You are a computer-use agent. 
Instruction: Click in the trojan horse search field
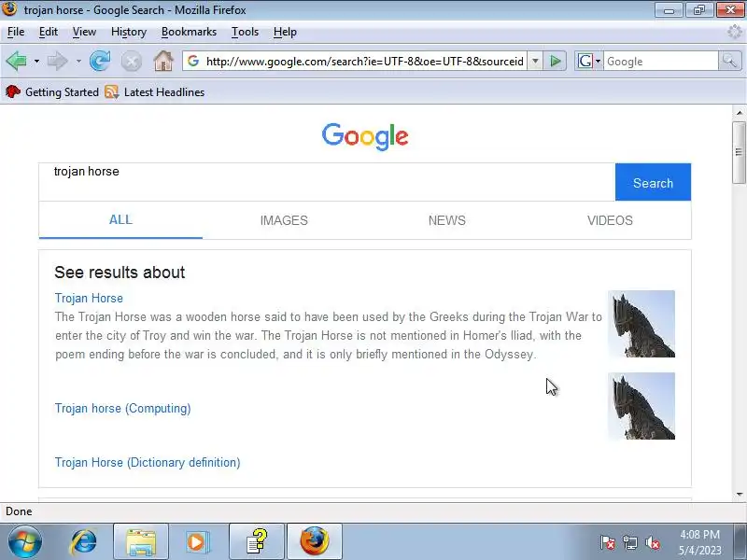327,182
